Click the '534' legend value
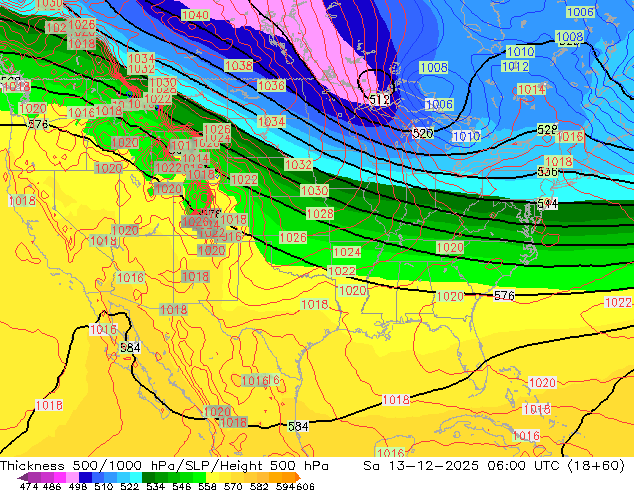Screen dimensions: 634x490 pos(155,486)
